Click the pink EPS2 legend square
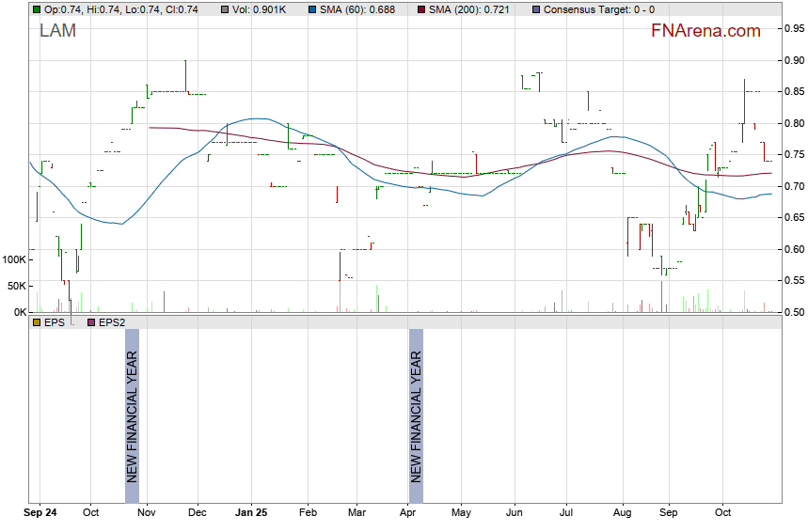This screenshot has width=808, height=532. click(91, 322)
